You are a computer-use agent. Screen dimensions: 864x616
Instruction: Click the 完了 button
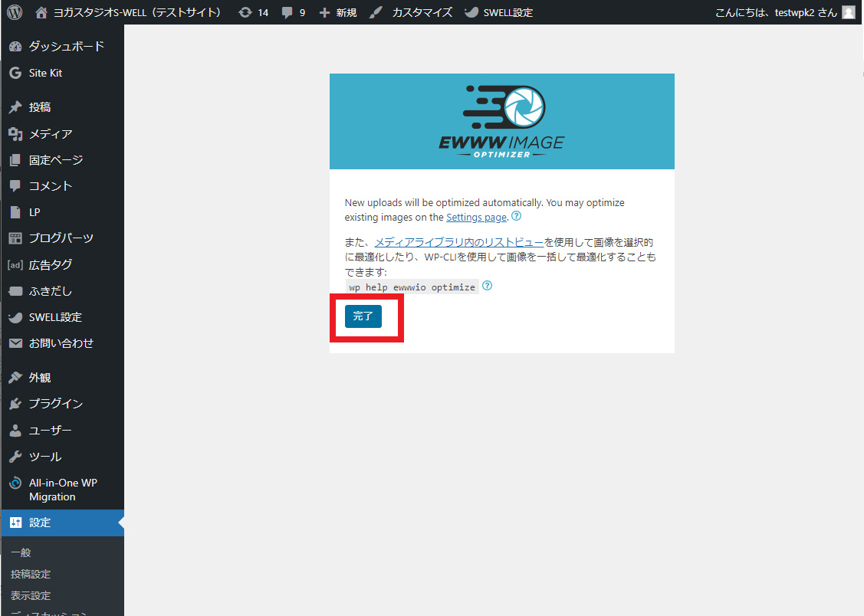(363, 316)
